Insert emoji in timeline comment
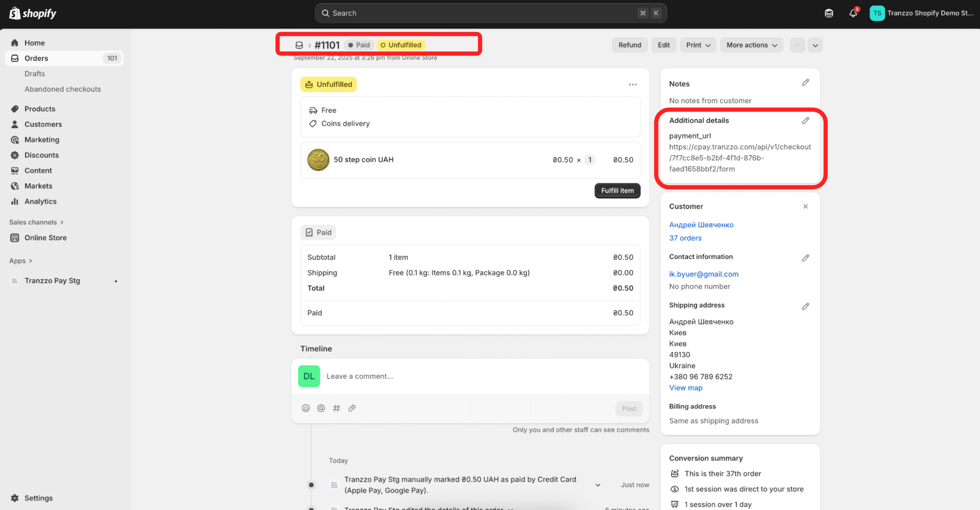The image size is (980, 510). [x=305, y=408]
